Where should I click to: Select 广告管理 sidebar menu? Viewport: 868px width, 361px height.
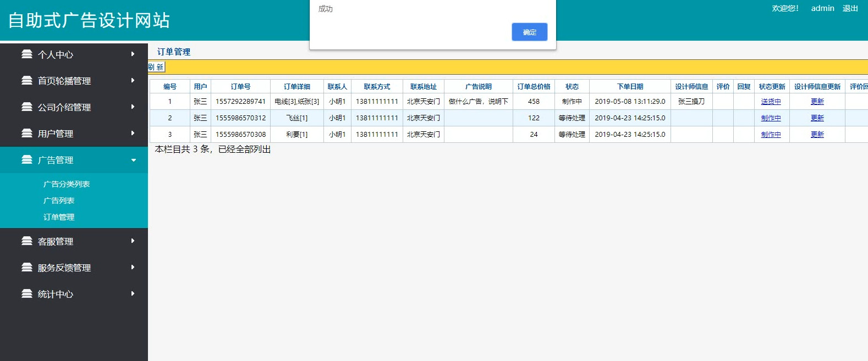[x=74, y=160]
